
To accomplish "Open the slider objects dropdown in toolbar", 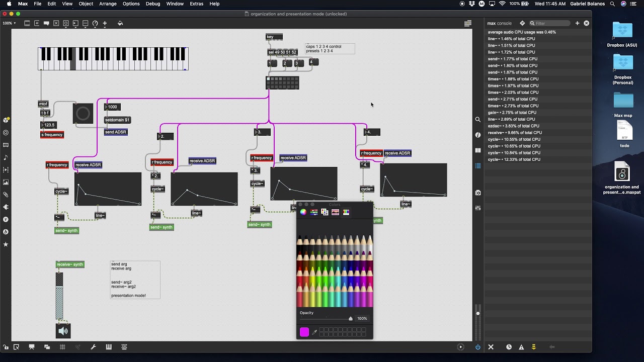I will coord(85,23).
